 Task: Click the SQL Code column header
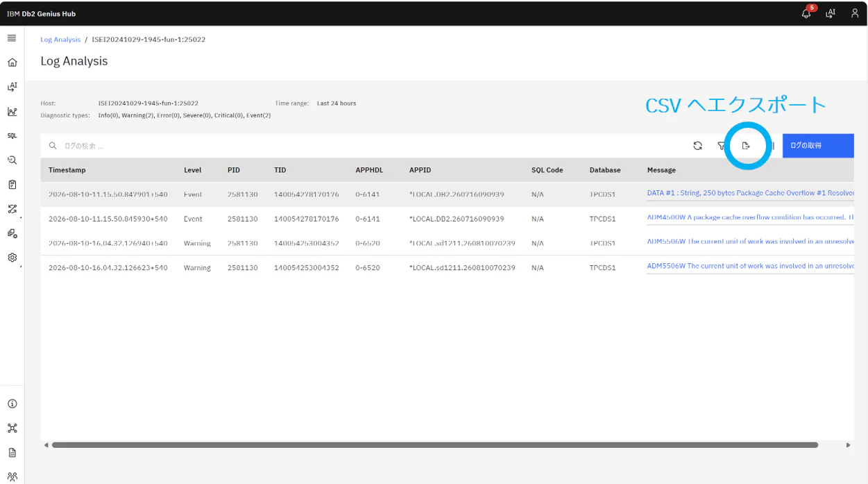click(547, 170)
